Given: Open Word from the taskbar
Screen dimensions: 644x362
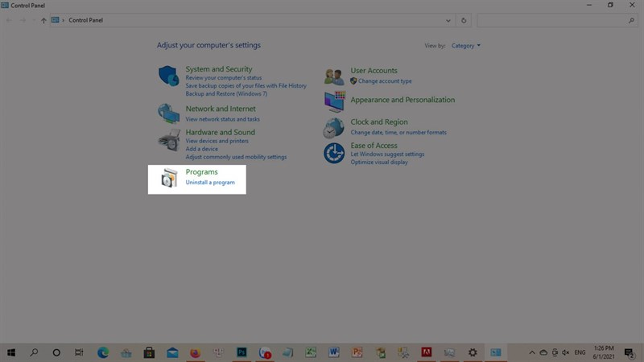Looking at the screenshot, I should 333,352.
